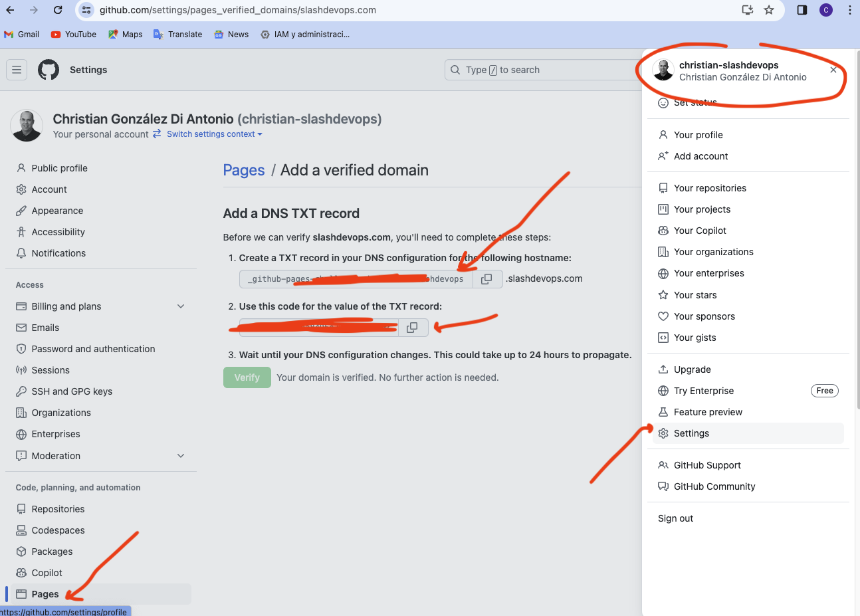Screen dimensions: 860x616
Task: Open Chrome side panel
Action: 802,10
